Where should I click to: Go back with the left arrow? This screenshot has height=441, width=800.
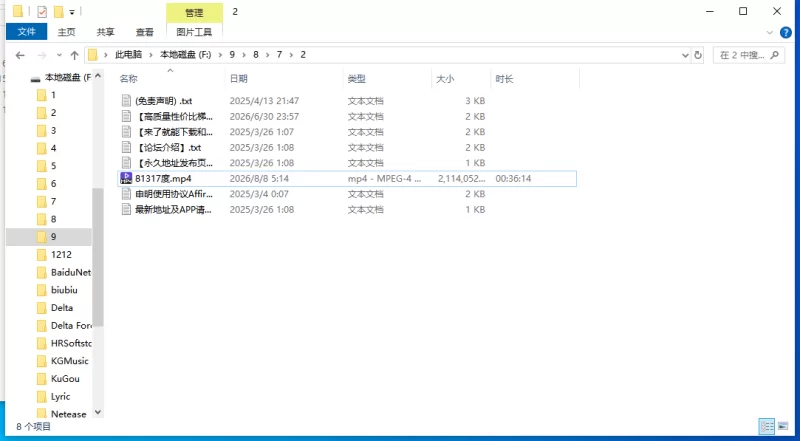click(x=20, y=55)
